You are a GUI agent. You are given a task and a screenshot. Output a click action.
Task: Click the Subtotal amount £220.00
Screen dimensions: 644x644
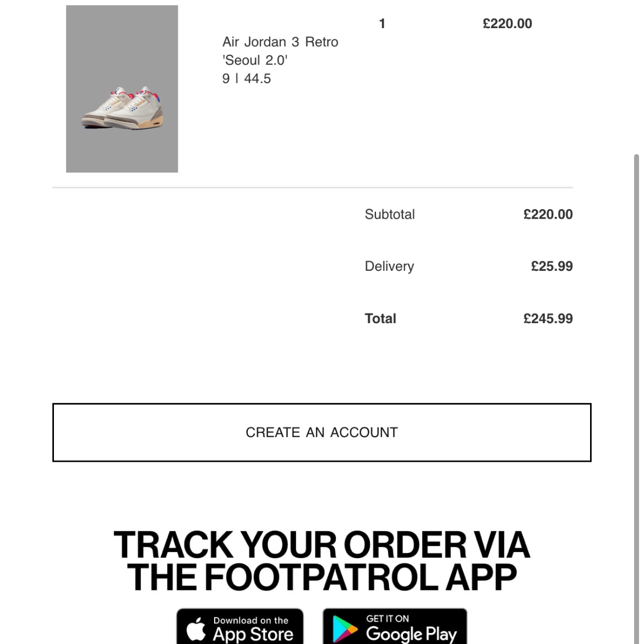pos(548,215)
